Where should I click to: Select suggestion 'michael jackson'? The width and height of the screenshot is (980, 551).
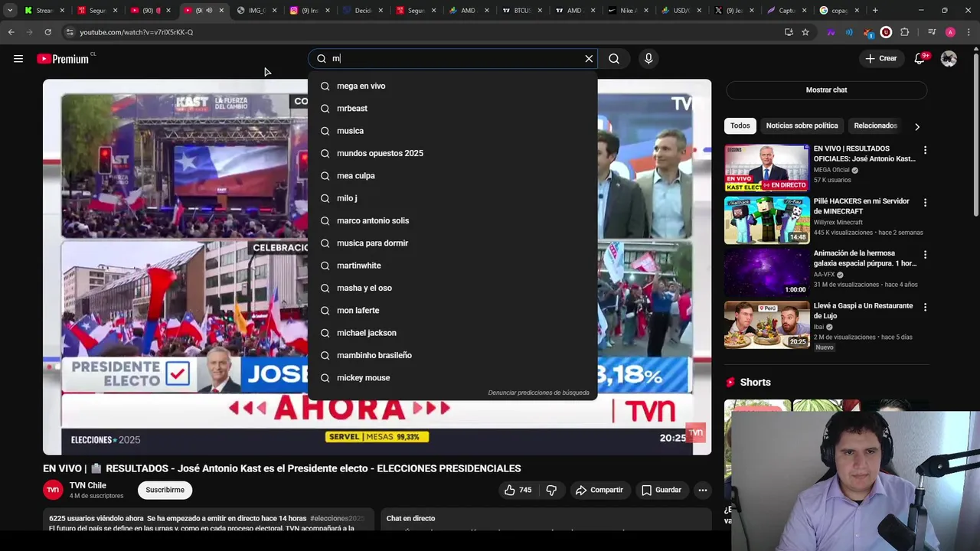point(452,333)
